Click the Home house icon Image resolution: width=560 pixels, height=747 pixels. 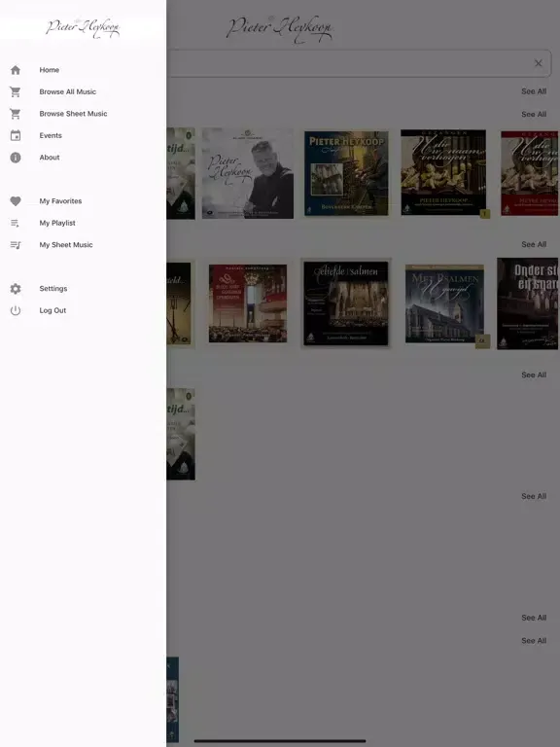tap(16, 70)
